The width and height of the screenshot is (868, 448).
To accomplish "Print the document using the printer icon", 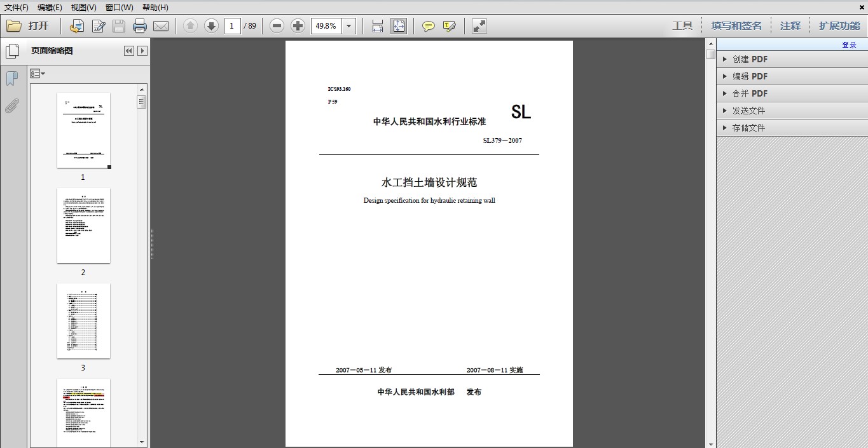I will [140, 26].
